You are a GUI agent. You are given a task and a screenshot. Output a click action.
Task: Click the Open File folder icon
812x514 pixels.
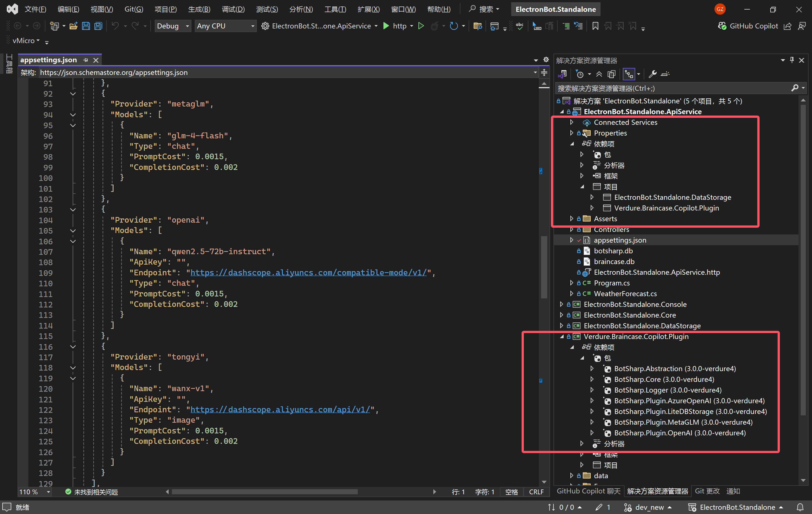[74, 26]
